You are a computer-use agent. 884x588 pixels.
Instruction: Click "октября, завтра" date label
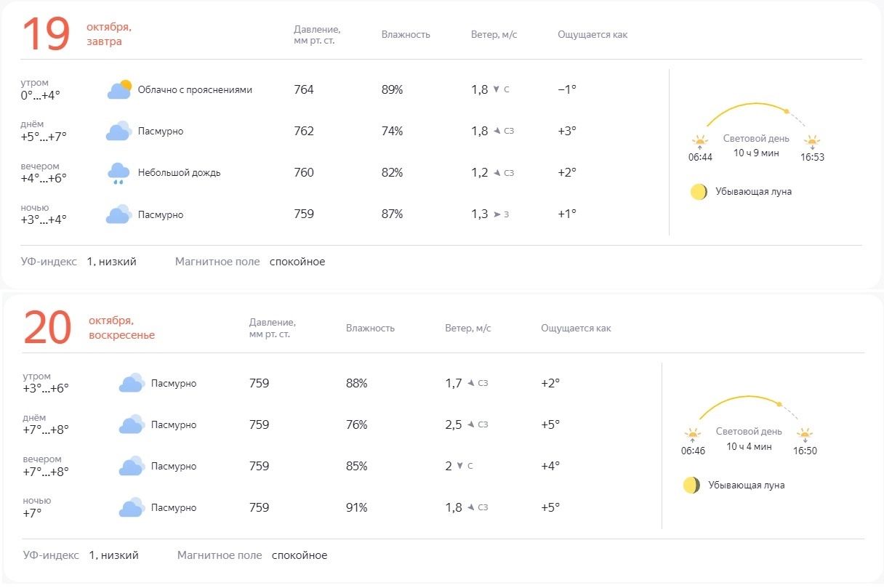pos(109,34)
